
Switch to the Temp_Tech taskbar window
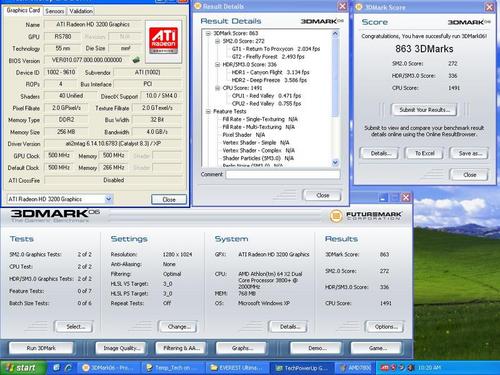point(172,368)
